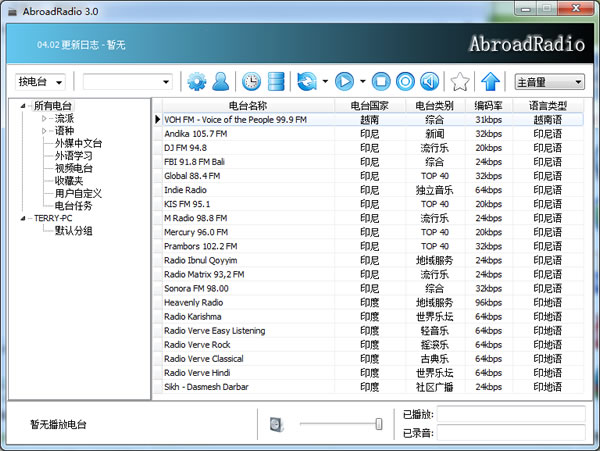Select 收藏夹 in the station tree
600x451 pixels.
(x=69, y=181)
